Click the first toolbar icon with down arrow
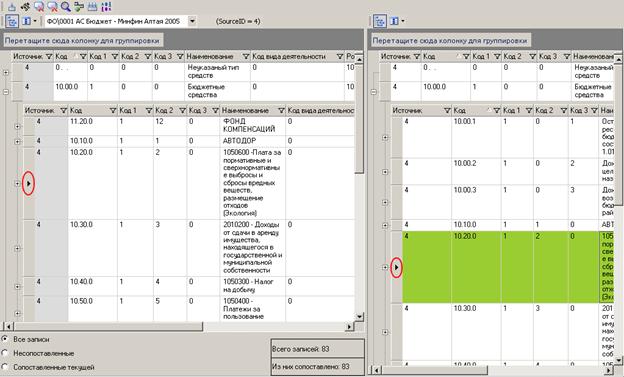Screen dimensions: 624x377 coord(12,7)
